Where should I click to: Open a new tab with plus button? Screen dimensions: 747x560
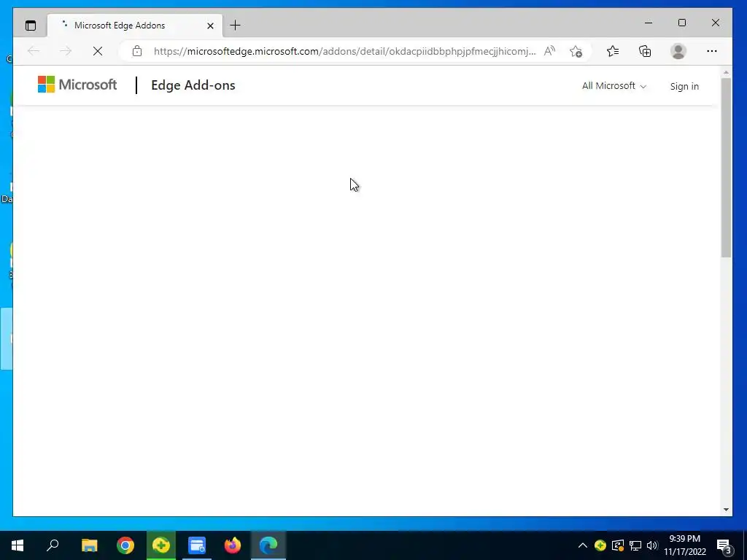pos(235,26)
